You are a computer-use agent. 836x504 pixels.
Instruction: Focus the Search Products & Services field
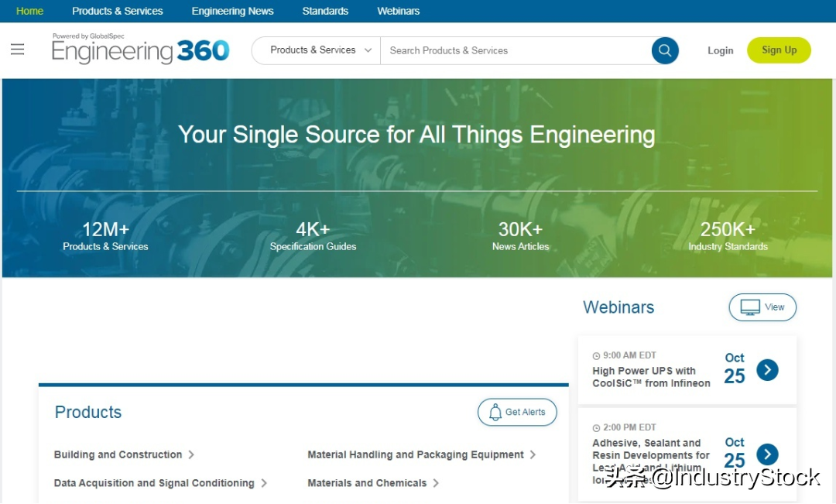tap(516, 50)
